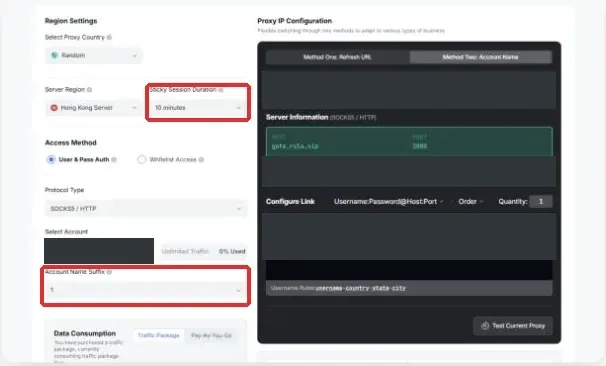This screenshot has width=606, height=366.
Task: Click the gate.rola.vip host value
Action: 295,146
